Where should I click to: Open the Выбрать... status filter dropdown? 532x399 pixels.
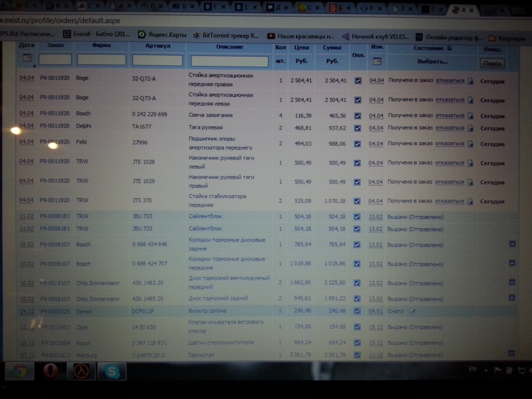[x=432, y=62]
